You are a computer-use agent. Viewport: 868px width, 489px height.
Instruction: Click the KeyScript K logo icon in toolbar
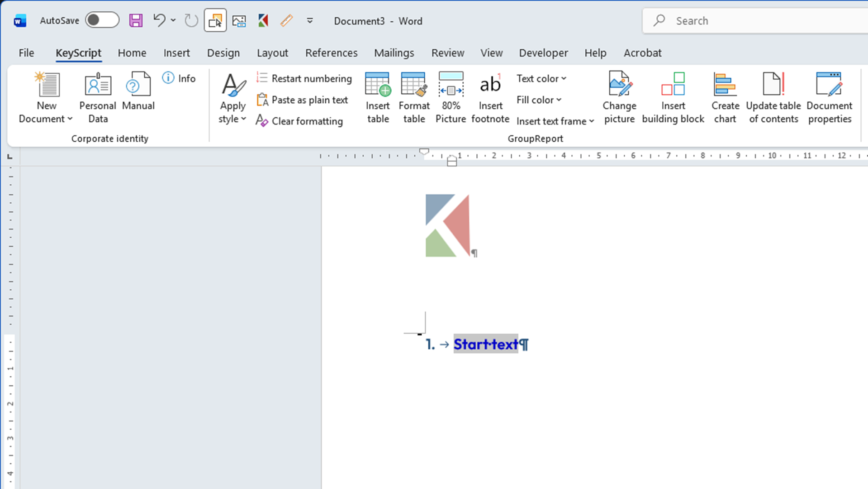click(263, 20)
